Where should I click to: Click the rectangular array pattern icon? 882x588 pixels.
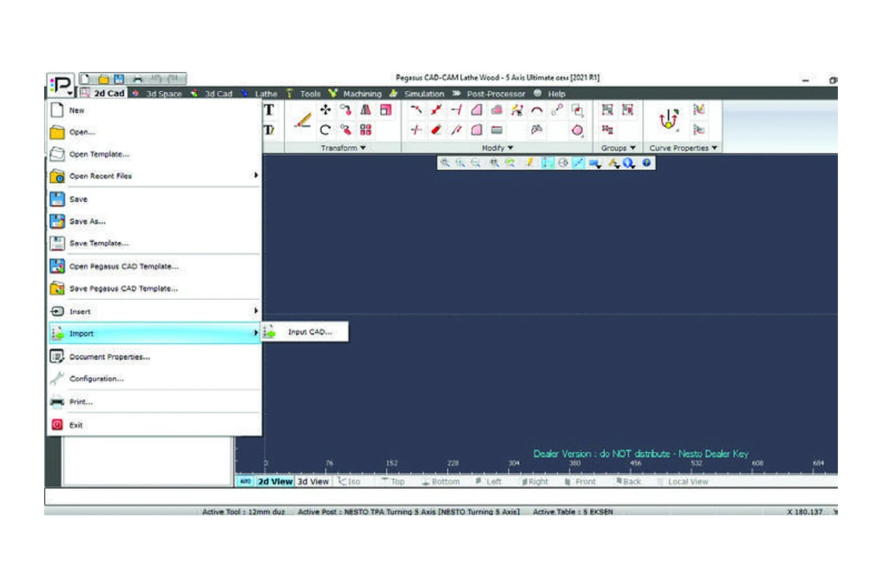tap(365, 130)
